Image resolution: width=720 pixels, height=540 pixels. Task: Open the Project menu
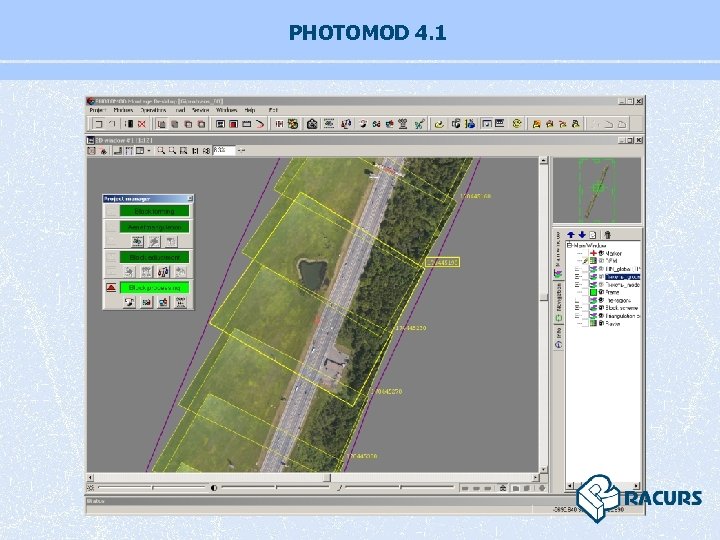[97, 110]
